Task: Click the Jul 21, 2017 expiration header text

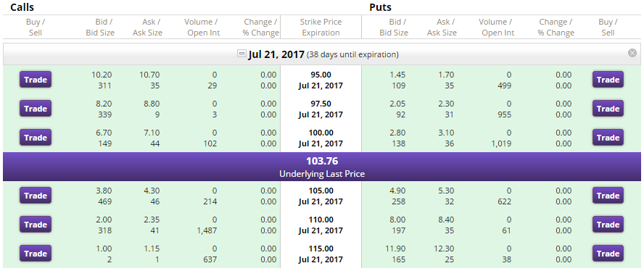Action: coord(276,54)
